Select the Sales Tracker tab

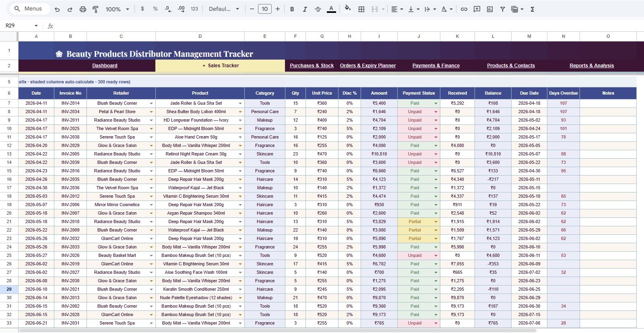220,66
